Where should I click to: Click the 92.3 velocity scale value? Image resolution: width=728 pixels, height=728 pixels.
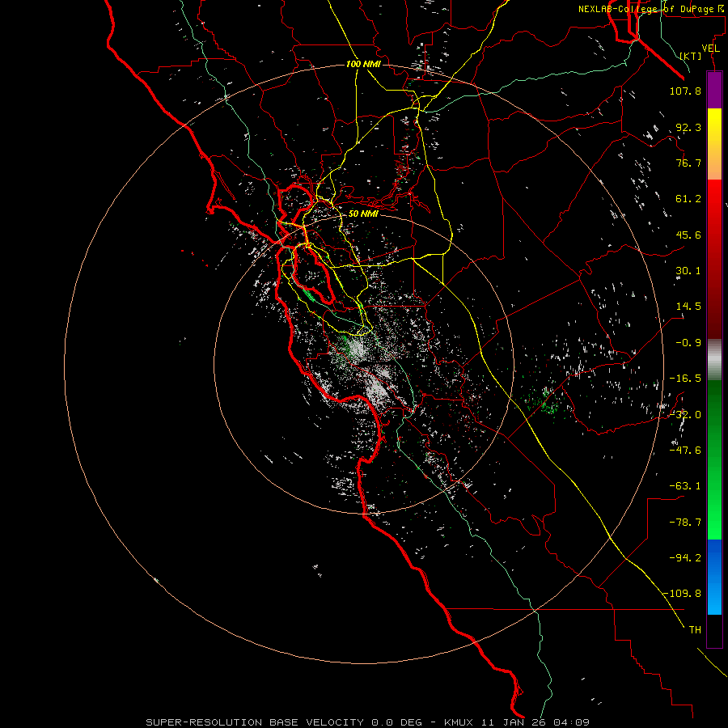pos(688,127)
